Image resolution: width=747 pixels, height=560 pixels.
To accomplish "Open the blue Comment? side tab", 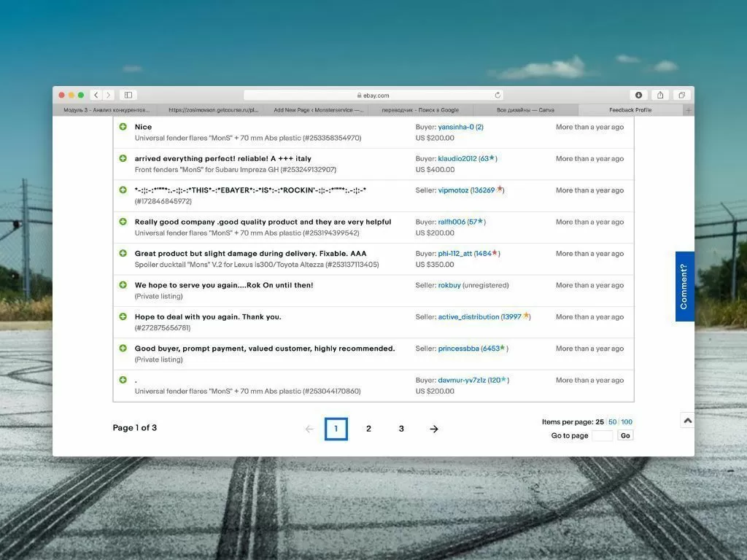I will click(684, 287).
